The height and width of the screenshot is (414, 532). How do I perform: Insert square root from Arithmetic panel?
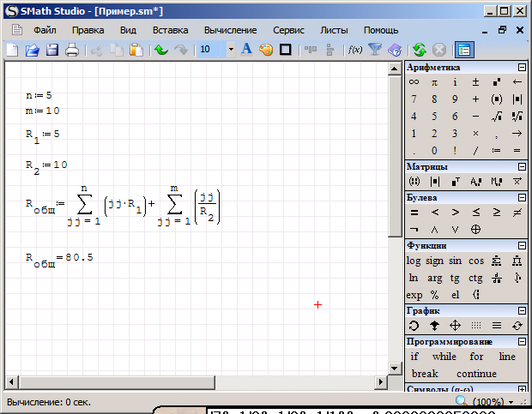click(x=497, y=117)
